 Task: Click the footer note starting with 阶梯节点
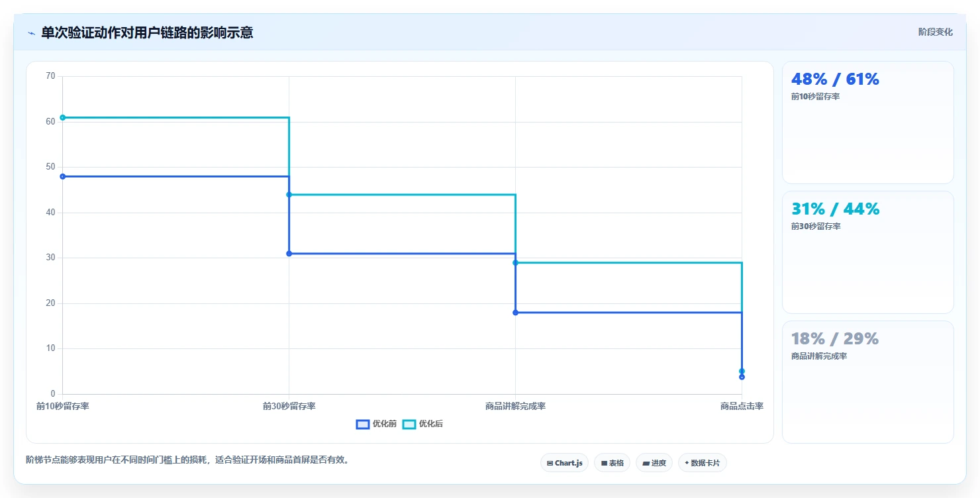click(187, 460)
